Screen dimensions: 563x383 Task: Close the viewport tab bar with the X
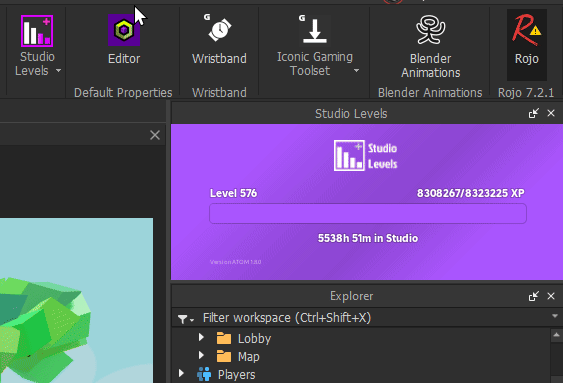[155, 135]
